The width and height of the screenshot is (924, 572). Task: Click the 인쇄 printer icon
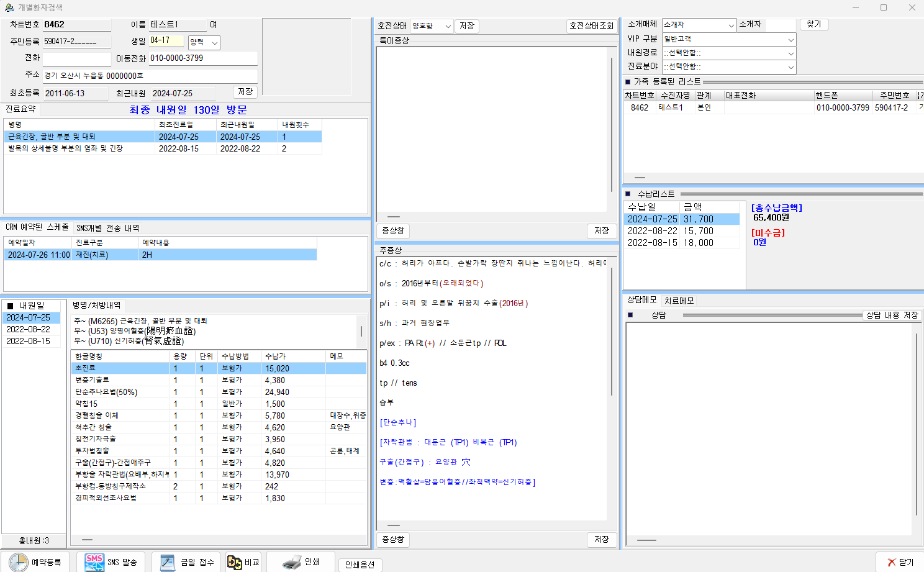pos(291,562)
